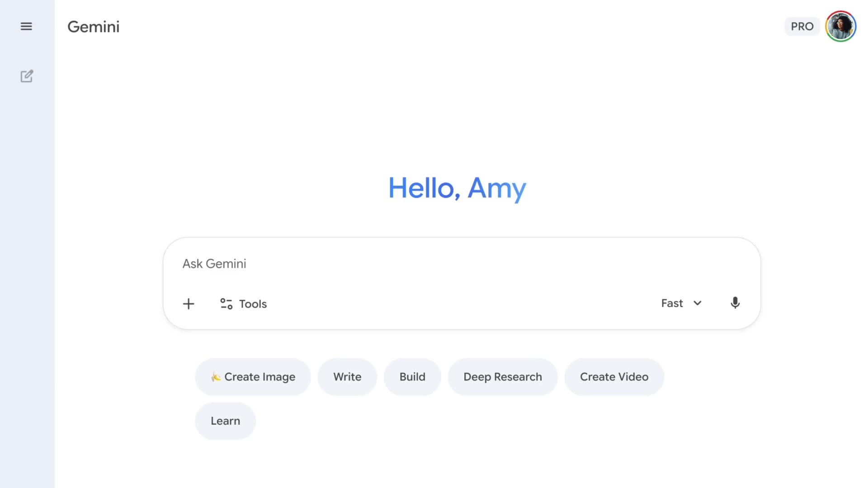The image size is (868, 488).
Task: Select the Create Video suggestion chip
Action: pyautogui.click(x=614, y=377)
